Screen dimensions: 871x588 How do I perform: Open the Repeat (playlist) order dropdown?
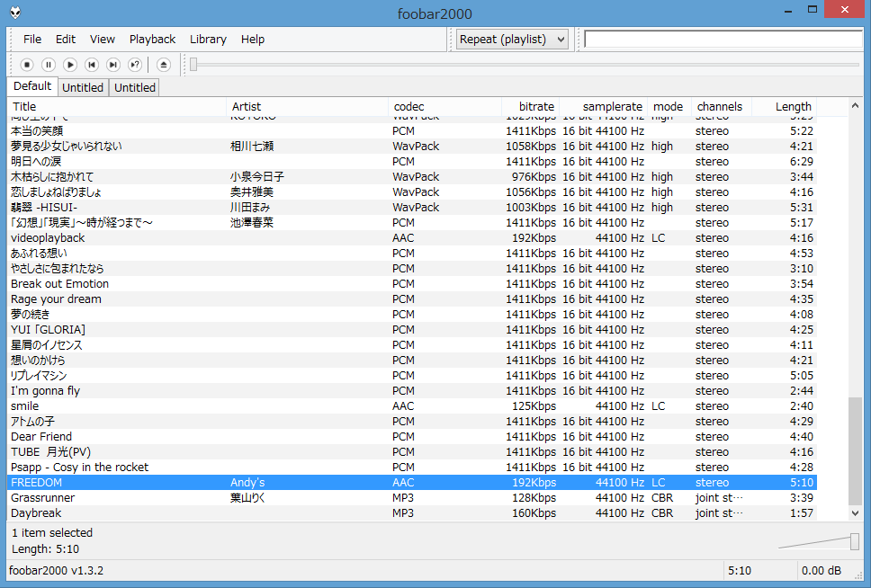point(512,40)
